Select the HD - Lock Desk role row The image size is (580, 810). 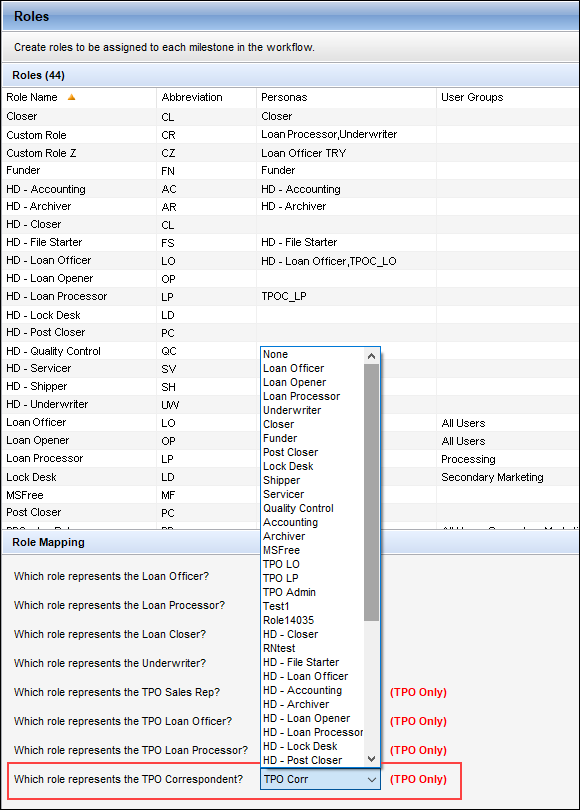pos(290,315)
